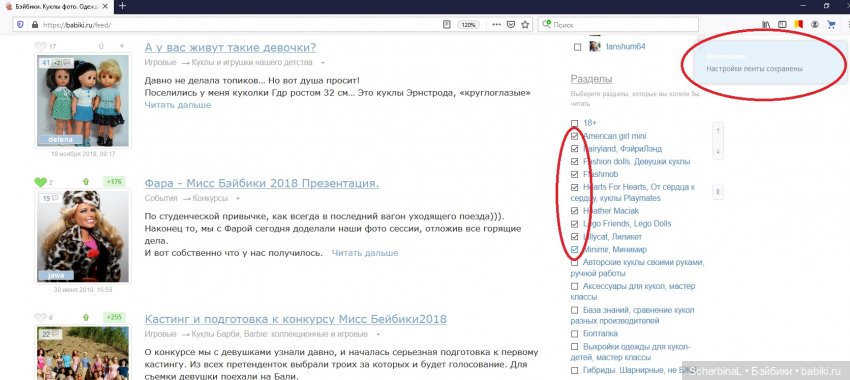Open Конкурсы subcategory link
This screenshot has width=850, height=380.
click(x=210, y=198)
